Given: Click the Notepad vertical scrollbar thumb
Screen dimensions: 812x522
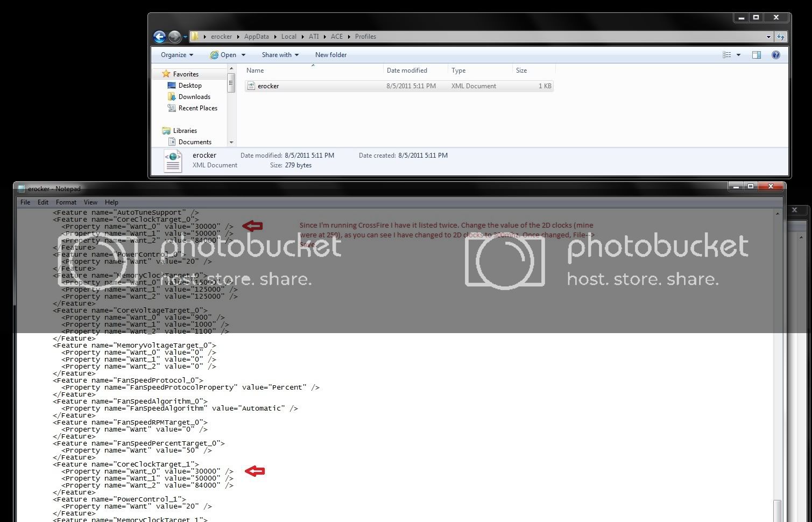Looking at the screenshot, I should tap(778, 511).
